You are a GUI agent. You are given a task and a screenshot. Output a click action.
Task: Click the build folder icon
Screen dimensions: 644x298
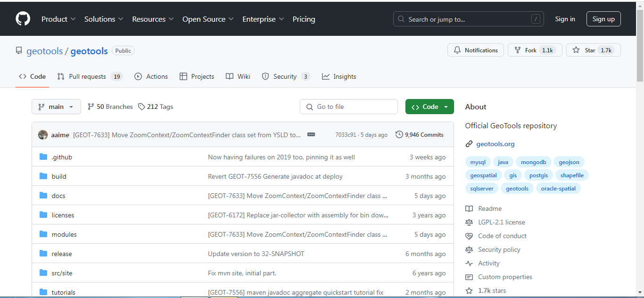pos(43,176)
